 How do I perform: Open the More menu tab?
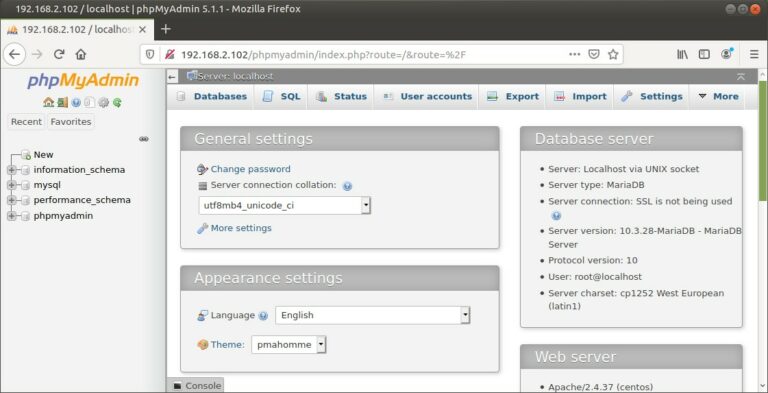click(x=718, y=97)
